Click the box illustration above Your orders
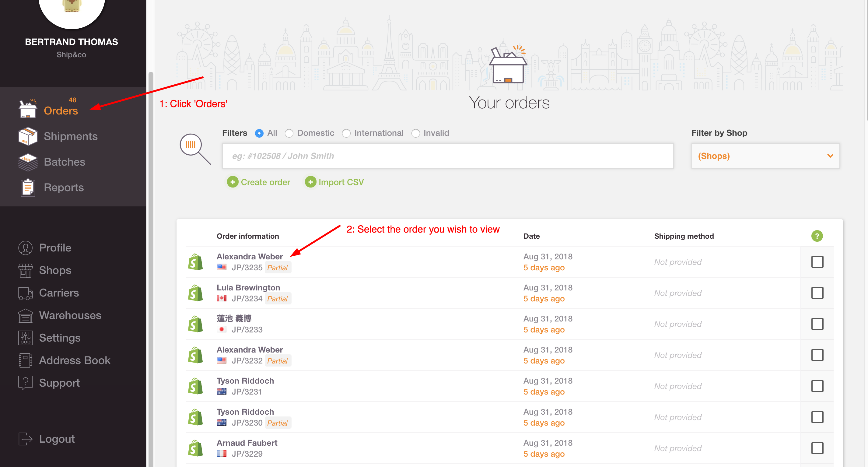 (x=508, y=65)
